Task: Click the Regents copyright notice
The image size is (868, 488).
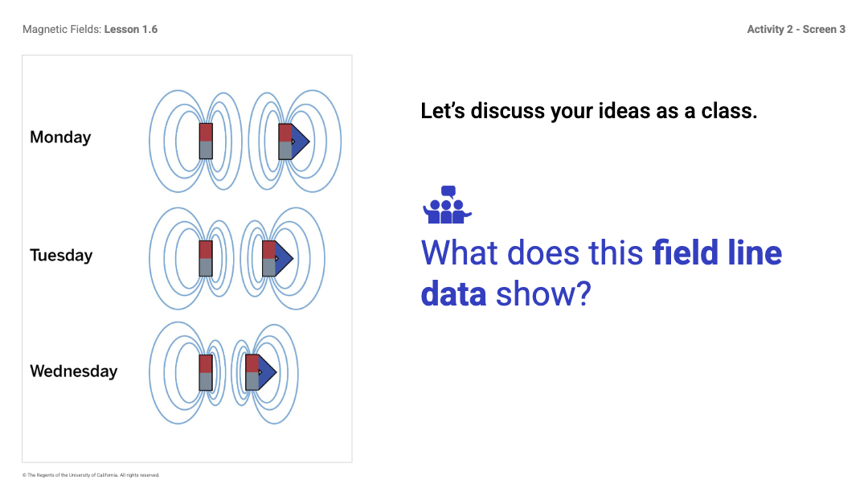Action: tap(91, 475)
